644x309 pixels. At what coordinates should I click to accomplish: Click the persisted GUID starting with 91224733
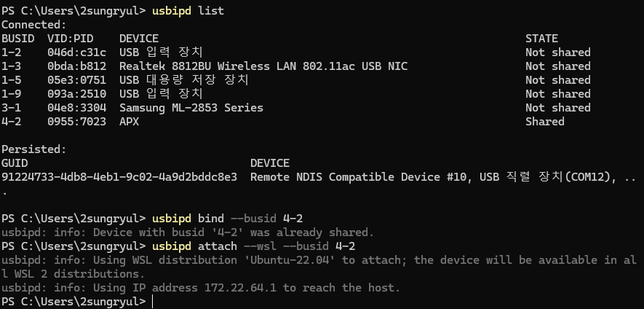point(119,177)
